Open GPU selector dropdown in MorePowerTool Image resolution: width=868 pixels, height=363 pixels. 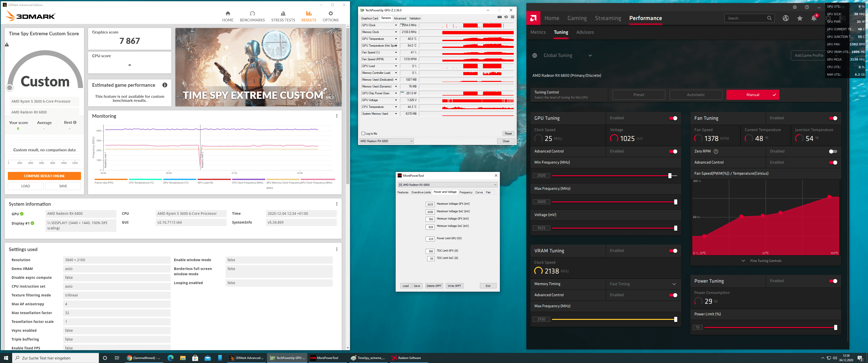(x=447, y=185)
